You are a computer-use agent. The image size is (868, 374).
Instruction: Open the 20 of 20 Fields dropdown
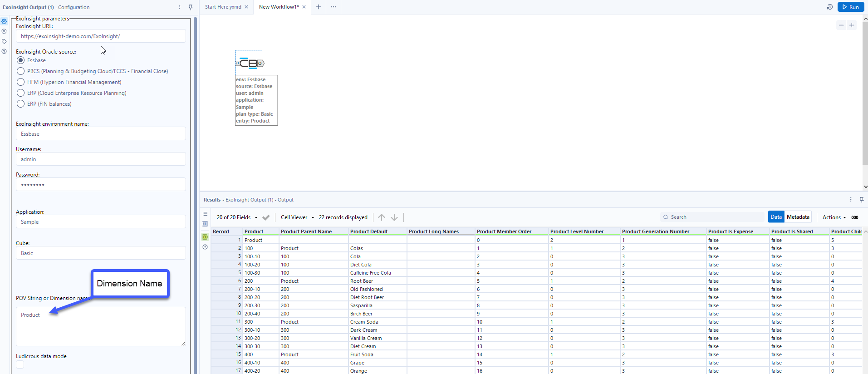pos(237,217)
